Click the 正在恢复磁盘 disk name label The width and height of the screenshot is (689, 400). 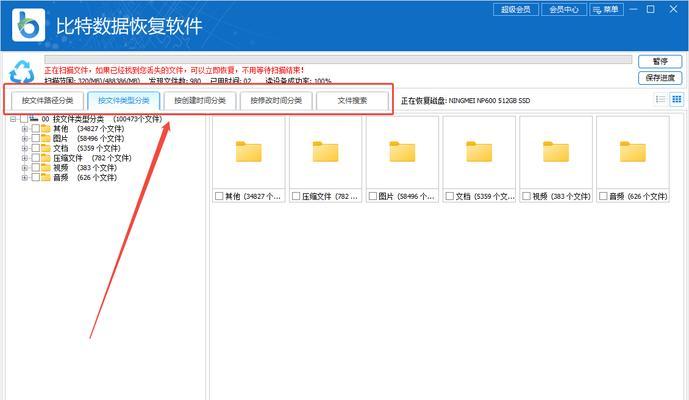click(465, 101)
